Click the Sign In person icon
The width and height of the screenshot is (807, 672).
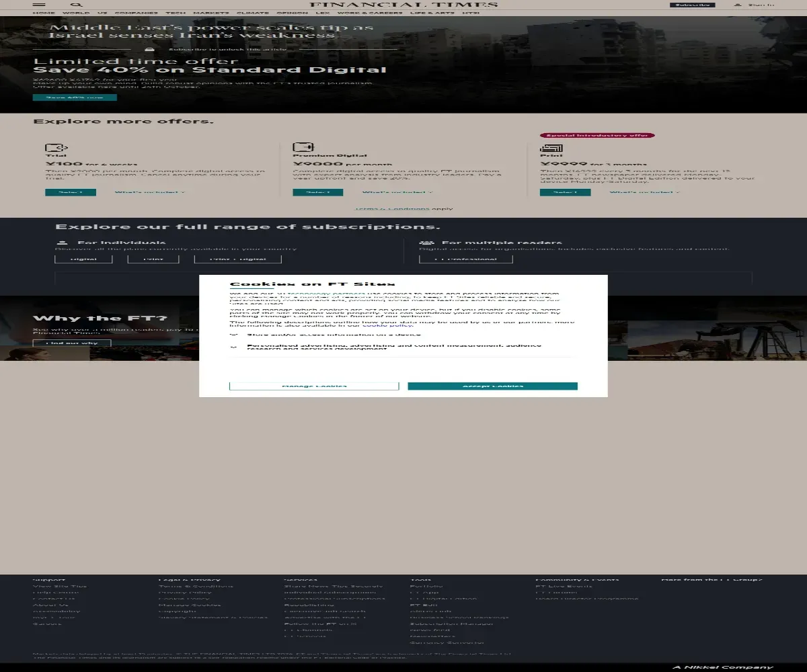[738, 5]
